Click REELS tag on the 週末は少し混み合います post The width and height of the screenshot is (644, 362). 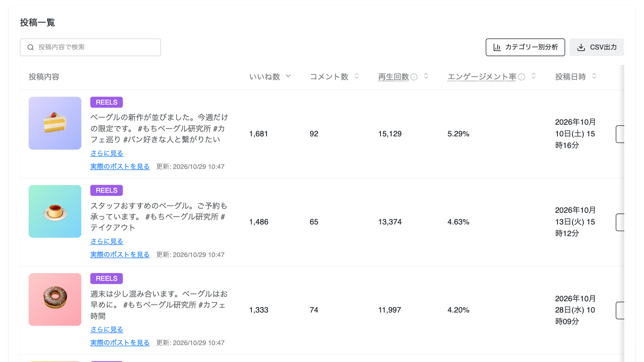pyautogui.click(x=107, y=278)
